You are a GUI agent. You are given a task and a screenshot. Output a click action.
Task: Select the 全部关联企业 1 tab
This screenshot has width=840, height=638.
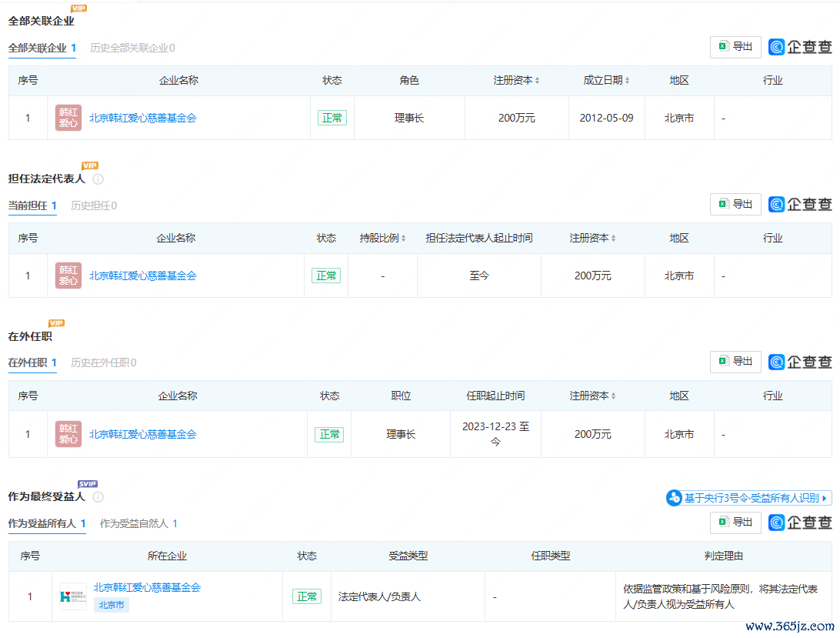42,48
